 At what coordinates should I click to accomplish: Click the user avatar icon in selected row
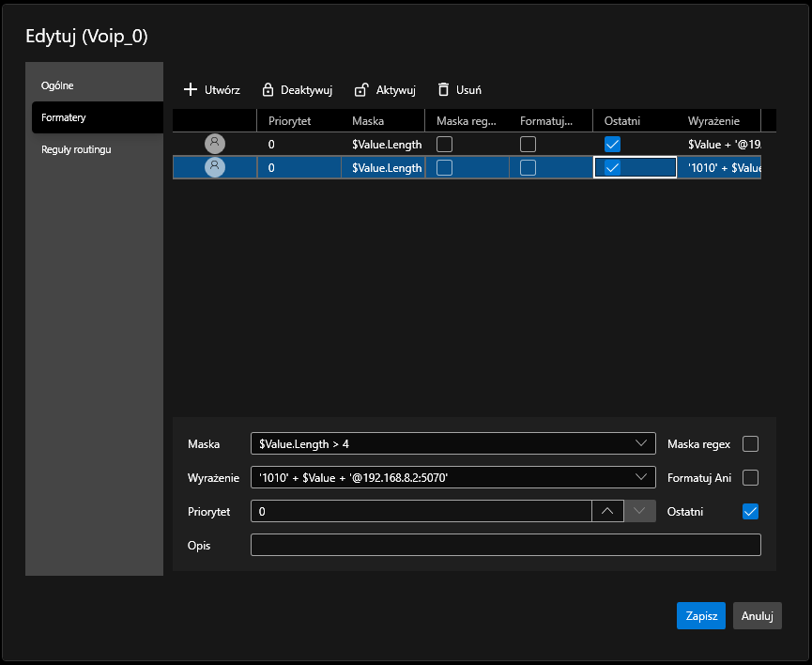[215, 167]
